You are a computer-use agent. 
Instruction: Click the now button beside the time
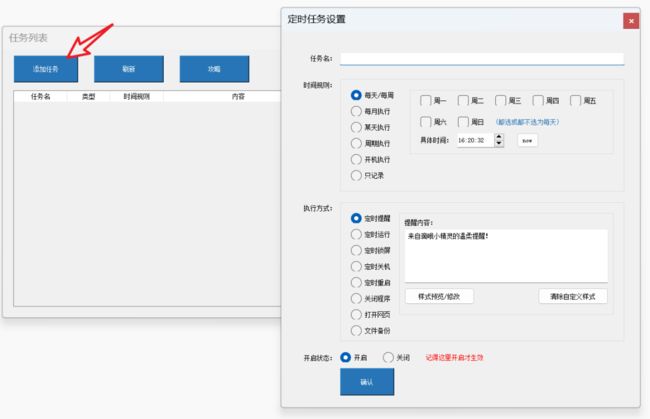(527, 140)
